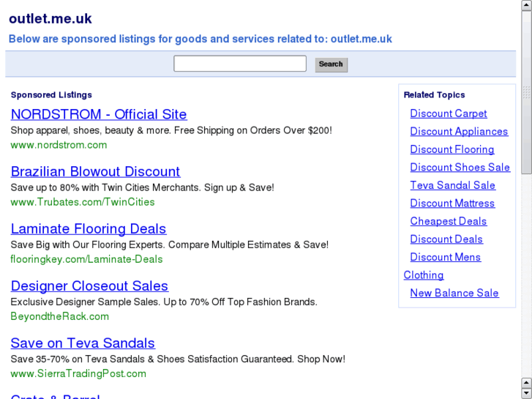Click Twin Cities Merchants description text

tap(142, 187)
